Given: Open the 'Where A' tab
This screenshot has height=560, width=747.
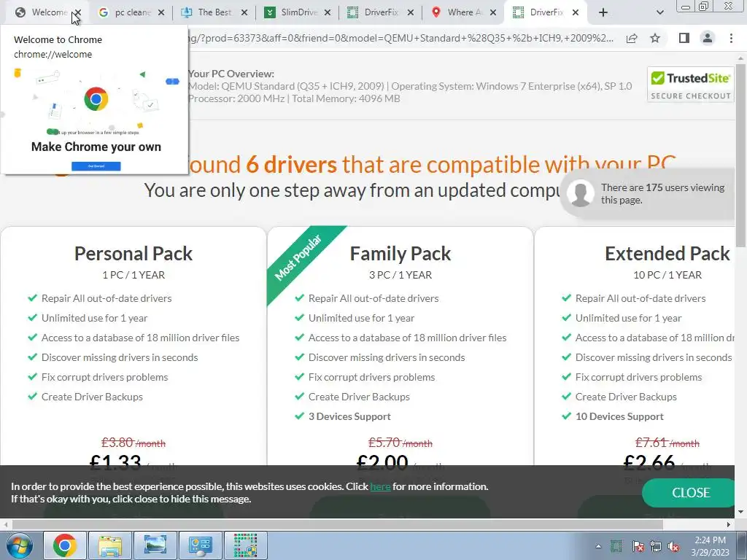Looking at the screenshot, I should tap(457, 12).
